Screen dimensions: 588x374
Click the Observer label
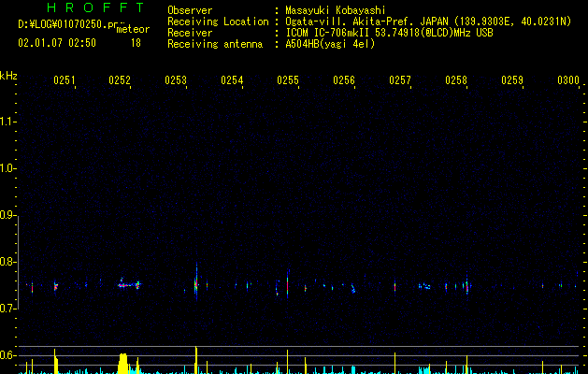pos(190,10)
